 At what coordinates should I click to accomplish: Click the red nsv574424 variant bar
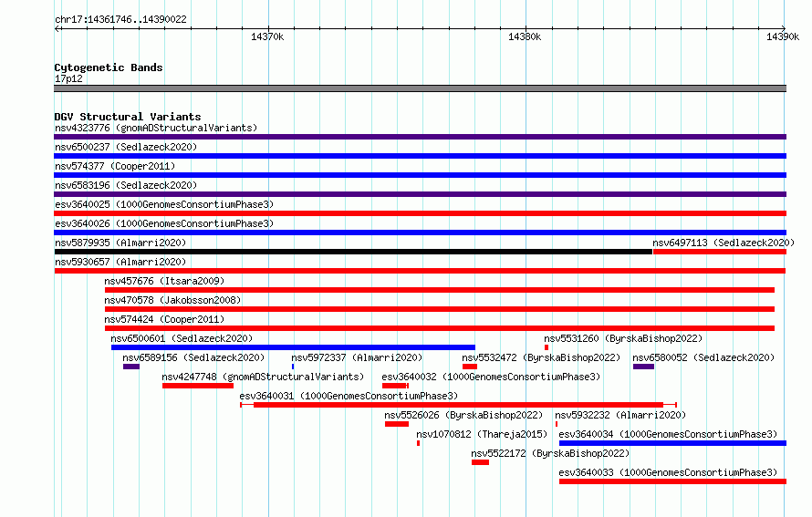440,328
